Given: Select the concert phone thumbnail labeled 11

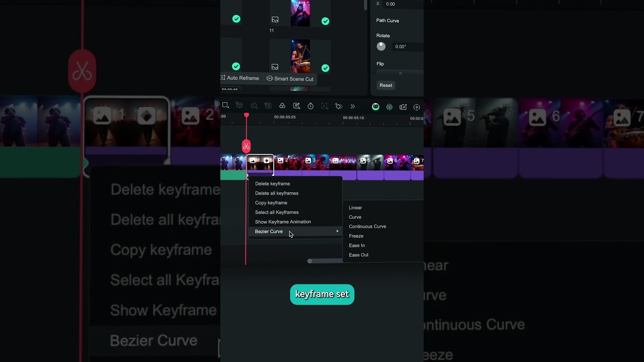Looking at the screenshot, I should tap(300, 13).
